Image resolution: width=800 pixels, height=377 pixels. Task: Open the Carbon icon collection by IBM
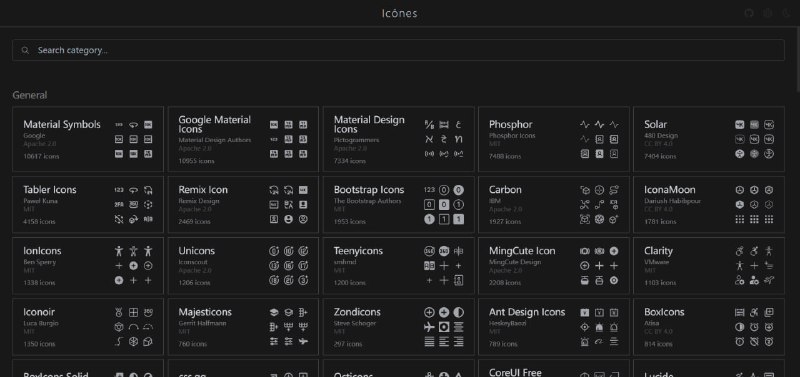tap(554, 205)
